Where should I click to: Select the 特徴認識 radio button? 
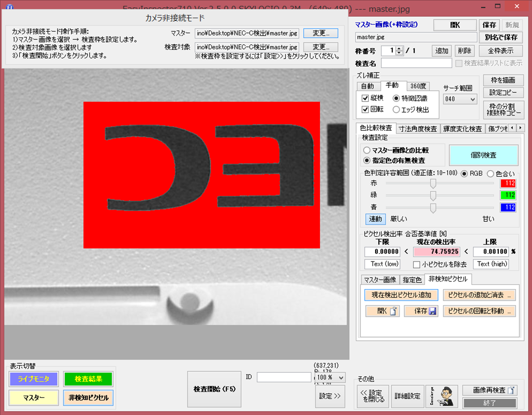pyautogui.click(x=396, y=99)
